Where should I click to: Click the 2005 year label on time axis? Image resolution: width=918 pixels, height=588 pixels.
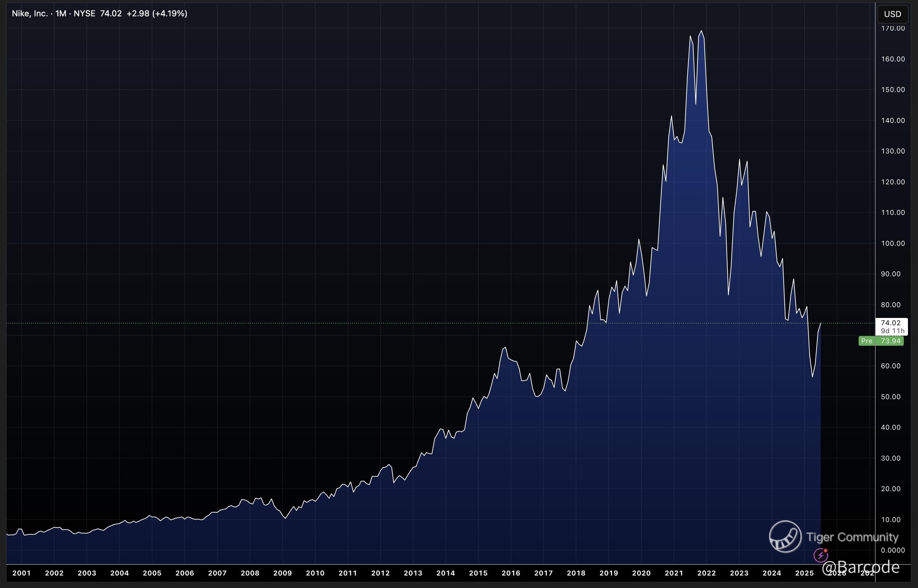point(152,573)
